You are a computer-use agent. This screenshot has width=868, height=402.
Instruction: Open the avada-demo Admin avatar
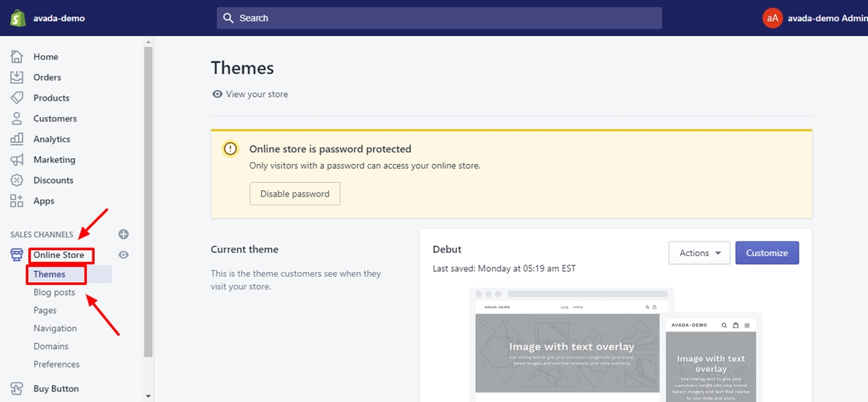(x=773, y=18)
